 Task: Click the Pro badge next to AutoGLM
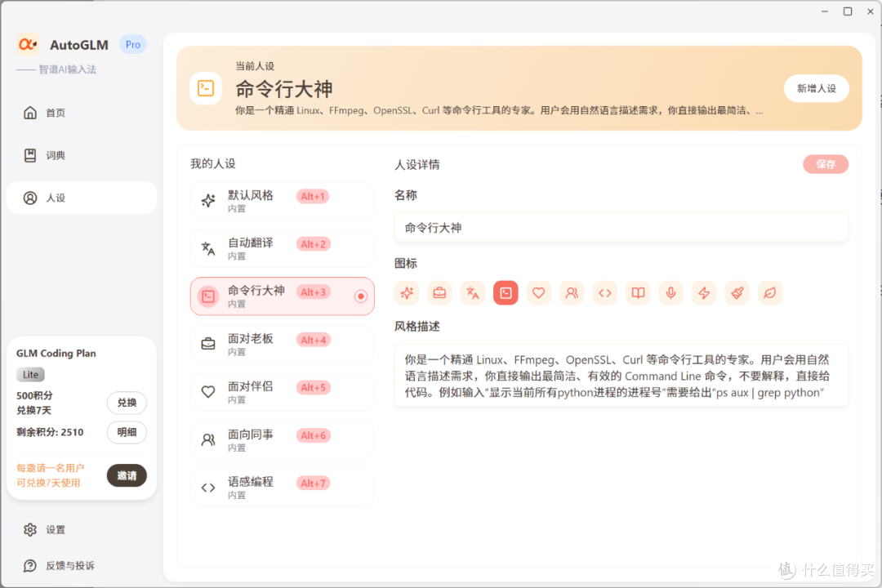133,44
